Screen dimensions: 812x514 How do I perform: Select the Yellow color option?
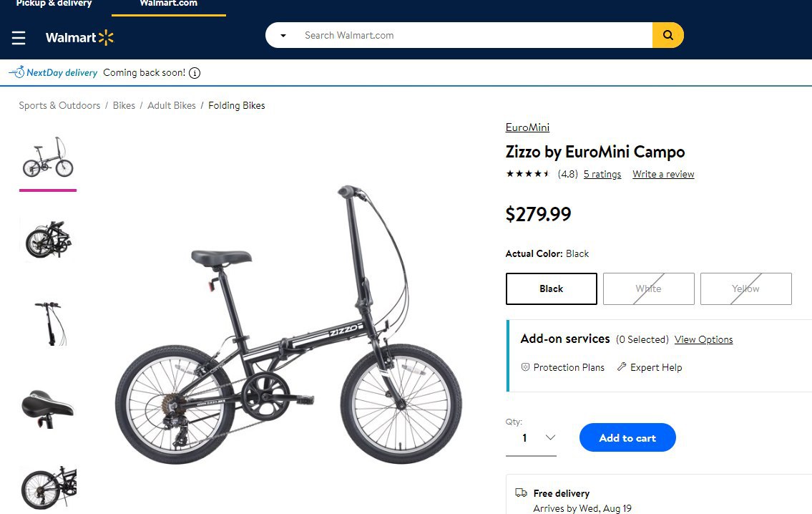pos(745,288)
